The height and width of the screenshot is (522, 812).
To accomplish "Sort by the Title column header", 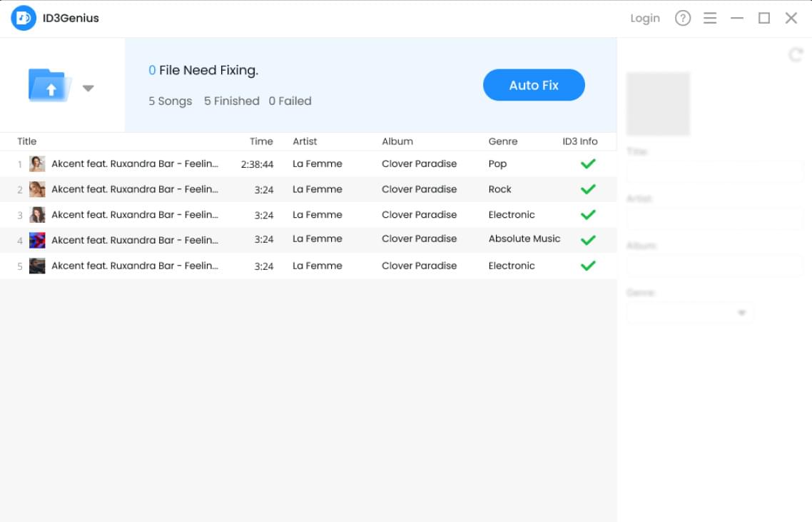I will point(27,141).
